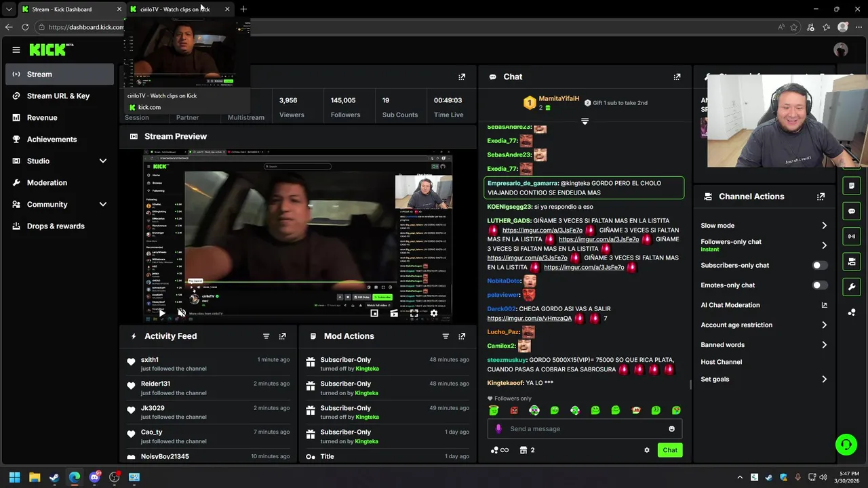Expand Followers-only chat options

pos(824,245)
